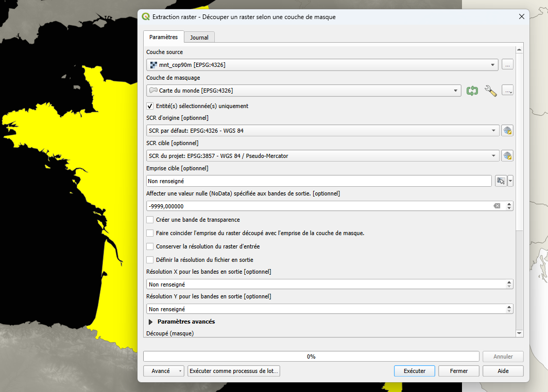Check Conserver la résolution du raster d'entrée

150,246
